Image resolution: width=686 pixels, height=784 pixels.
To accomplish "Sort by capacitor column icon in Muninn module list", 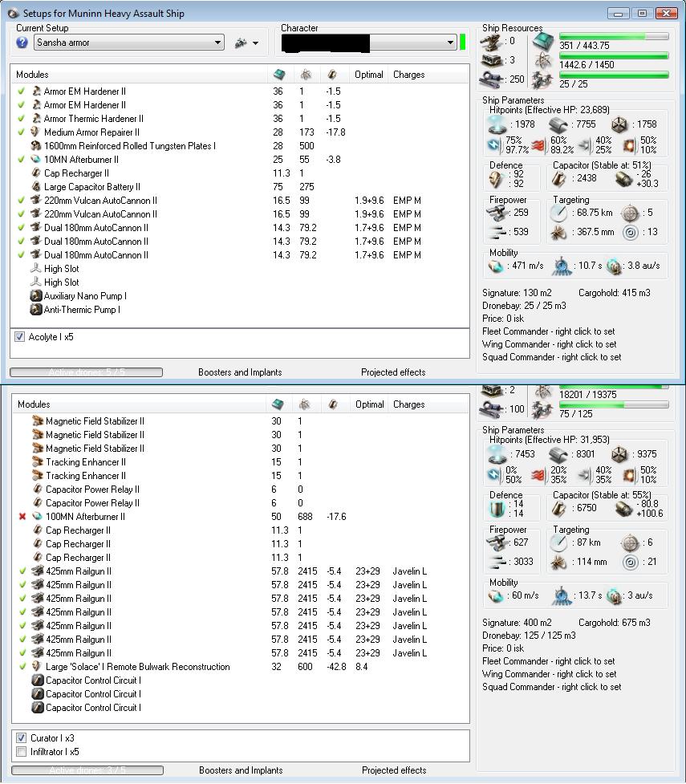I will coord(332,75).
